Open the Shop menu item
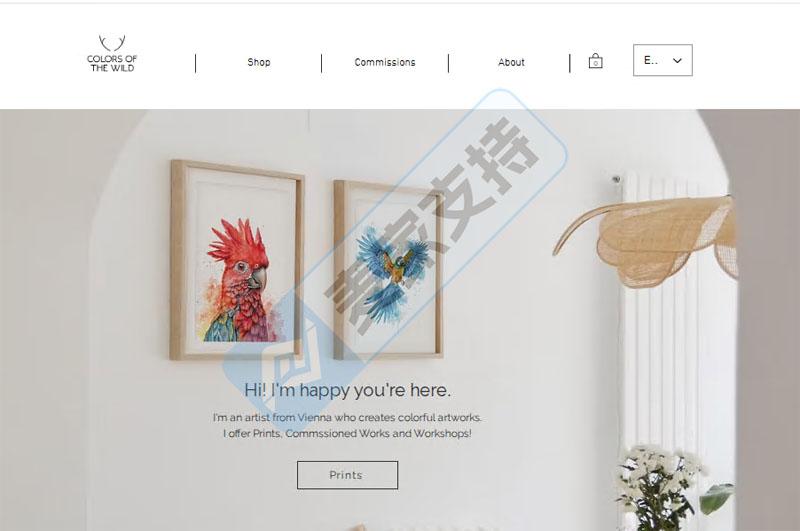This screenshot has width=800, height=531. coord(259,62)
